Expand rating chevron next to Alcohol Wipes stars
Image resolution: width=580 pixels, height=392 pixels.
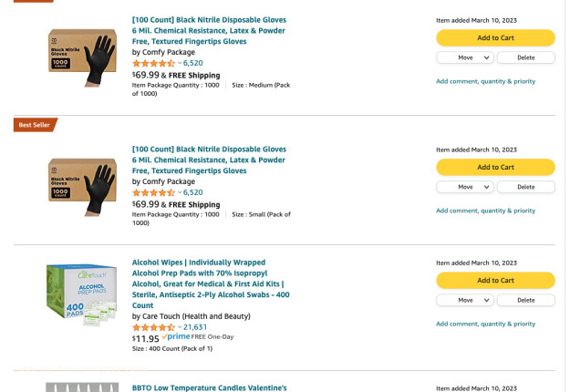(x=180, y=326)
